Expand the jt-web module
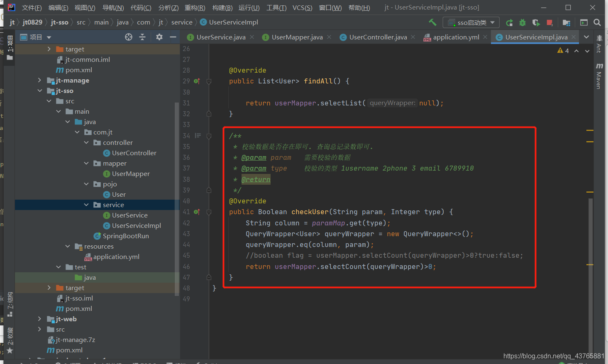Viewport: 608px width, 364px height. pos(39,319)
